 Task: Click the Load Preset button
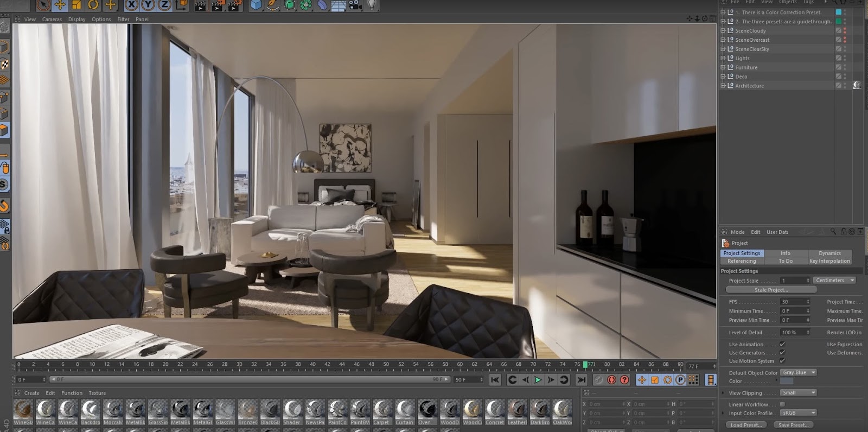[746, 425]
